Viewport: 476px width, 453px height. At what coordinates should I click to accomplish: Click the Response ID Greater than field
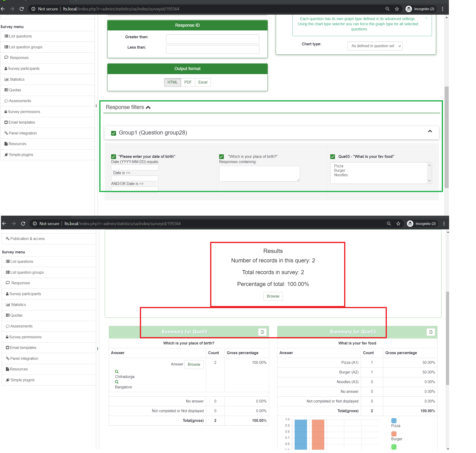point(213,39)
